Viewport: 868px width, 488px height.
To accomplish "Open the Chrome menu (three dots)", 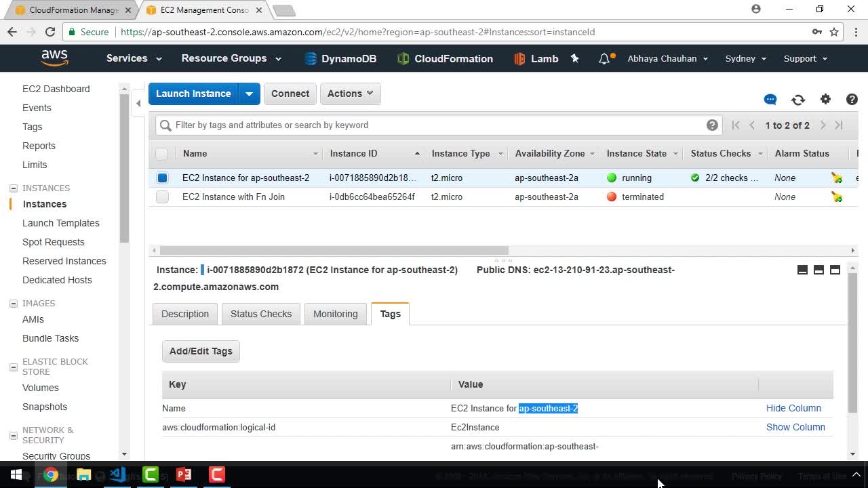I will (856, 32).
